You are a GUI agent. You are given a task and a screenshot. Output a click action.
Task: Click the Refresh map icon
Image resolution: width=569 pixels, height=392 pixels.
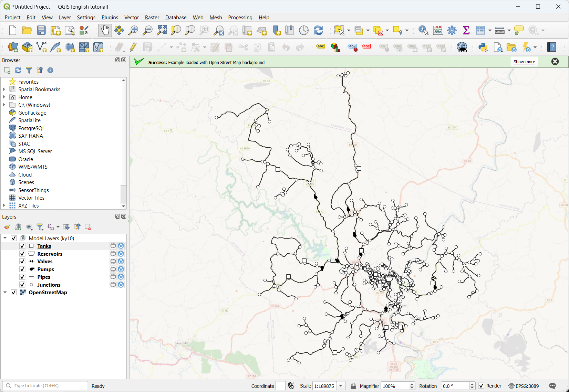click(x=318, y=30)
